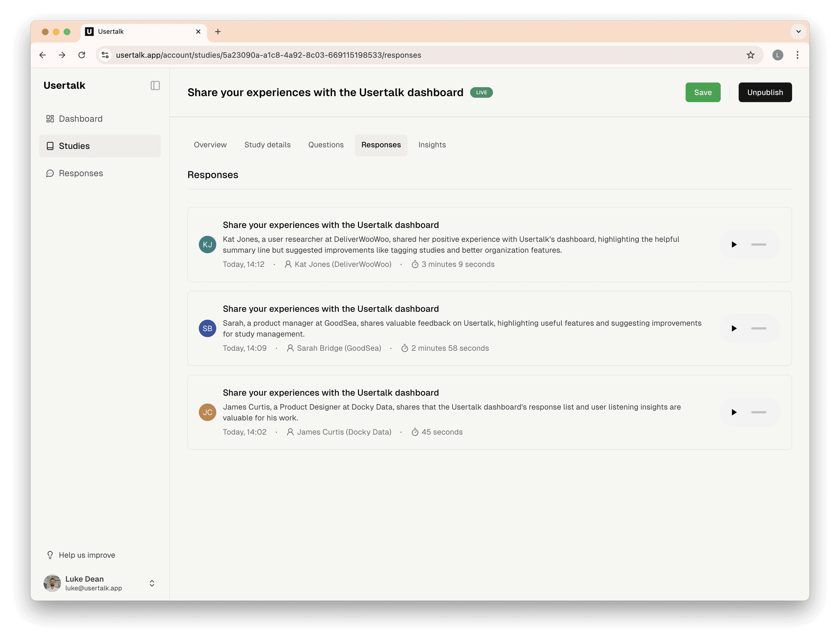Click the timer icon next to 3 minutes 9 seconds
This screenshot has height=641, width=840.
[x=415, y=264]
